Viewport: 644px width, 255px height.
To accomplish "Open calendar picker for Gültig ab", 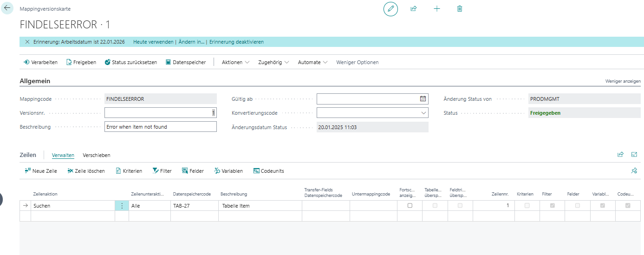I will [423, 99].
